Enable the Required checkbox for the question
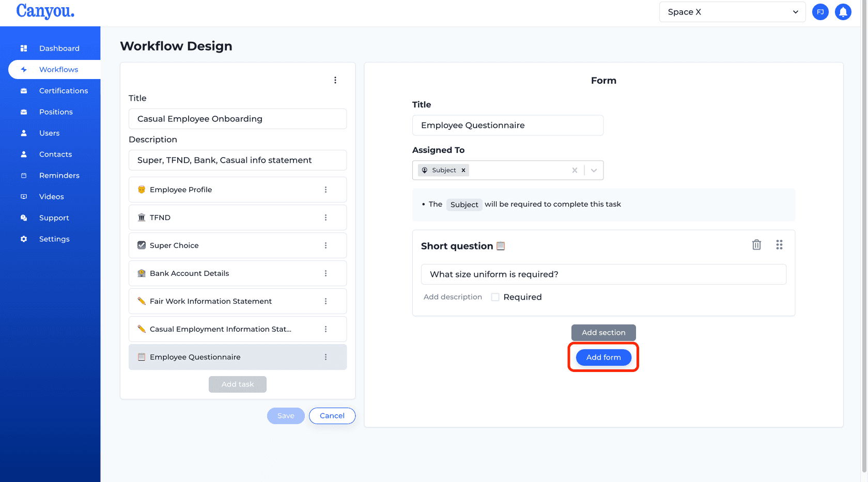Viewport: 868px width, 482px height. (x=495, y=297)
